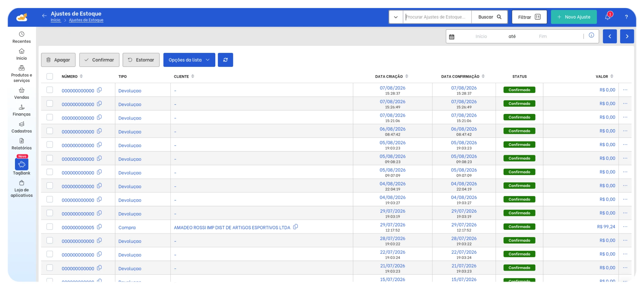Click the Confirmar button
This screenshot has height=289, width=644.
[x=99, y=60]
